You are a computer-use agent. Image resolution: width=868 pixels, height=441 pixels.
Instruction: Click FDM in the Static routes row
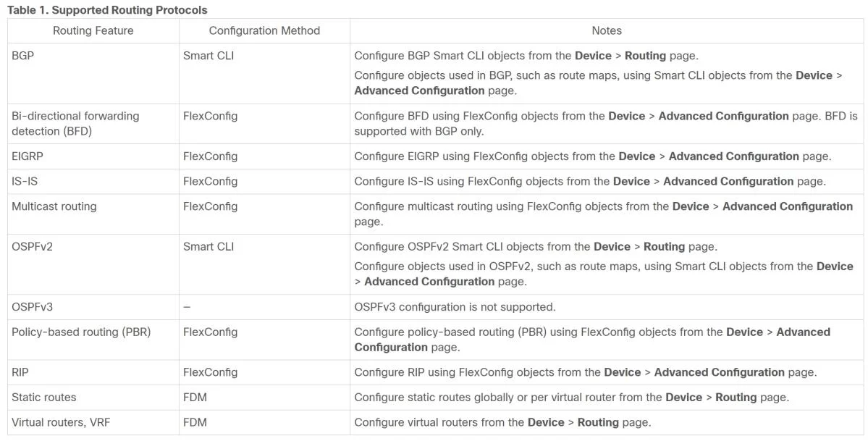tap(195, 398)
